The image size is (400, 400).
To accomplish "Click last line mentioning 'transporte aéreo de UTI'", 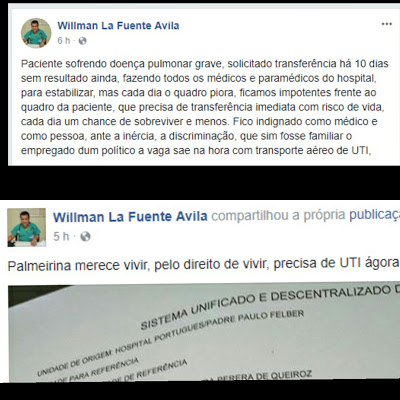I will pos(196,151).
